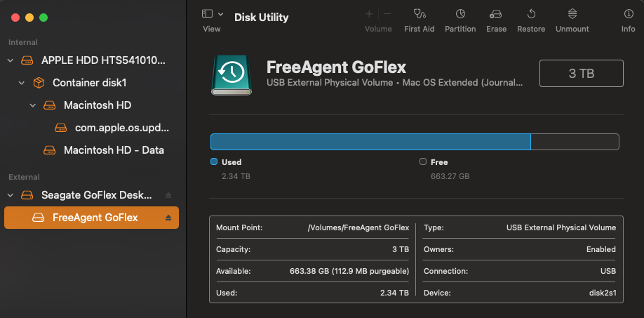Screen dimensions: 644x318
Task: Remove volume with minus icon
Action: (x=387, y=14)
